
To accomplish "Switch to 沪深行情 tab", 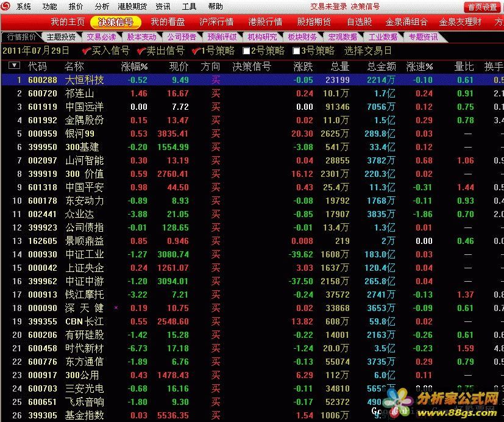I will [216, 22].
